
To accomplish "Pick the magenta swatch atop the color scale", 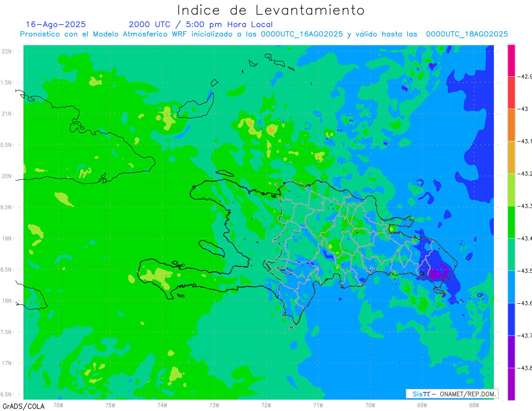I will tap(511, 60).
